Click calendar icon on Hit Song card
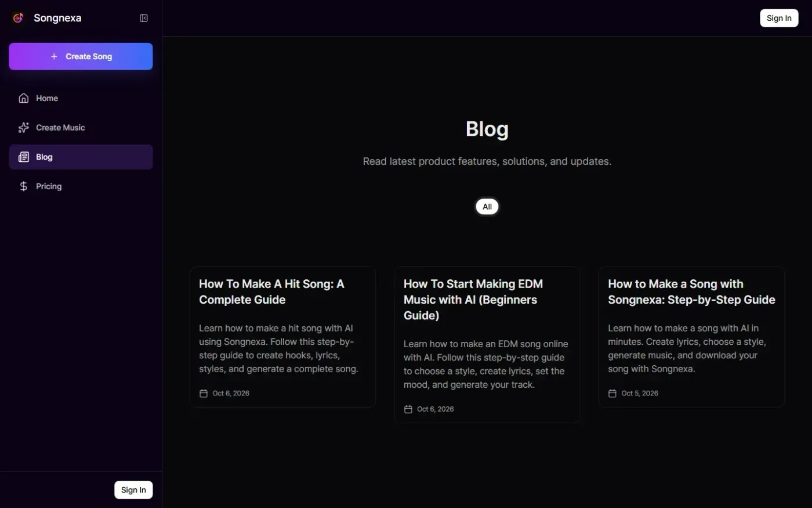Screen dimensions: 812x508 (x=204, y=394)
